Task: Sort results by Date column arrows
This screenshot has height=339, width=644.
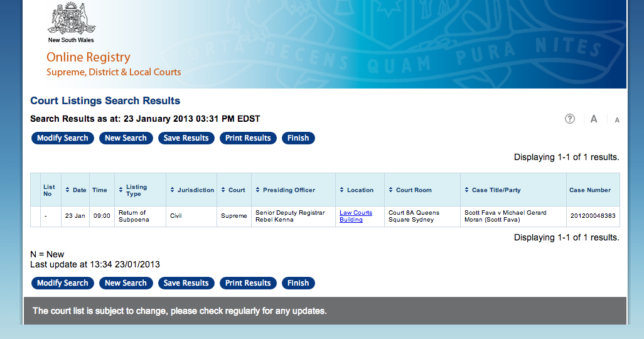Action: point(75,190)
